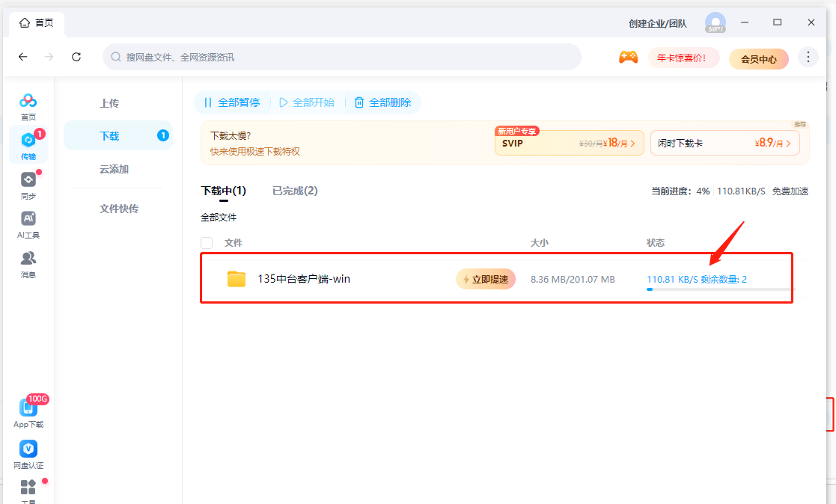Click the game controller icon in top bar
Screen dimensions: 836x504
click(x=628, y=57)
